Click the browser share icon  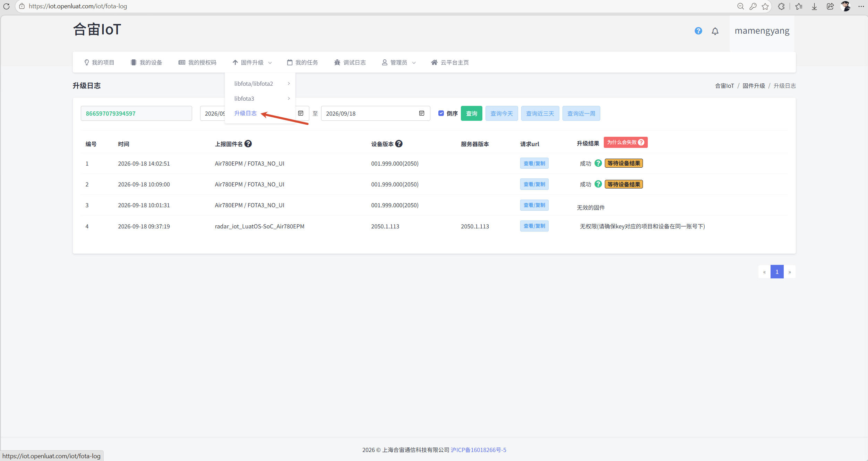pyautogui.click(x=830, y=6)
